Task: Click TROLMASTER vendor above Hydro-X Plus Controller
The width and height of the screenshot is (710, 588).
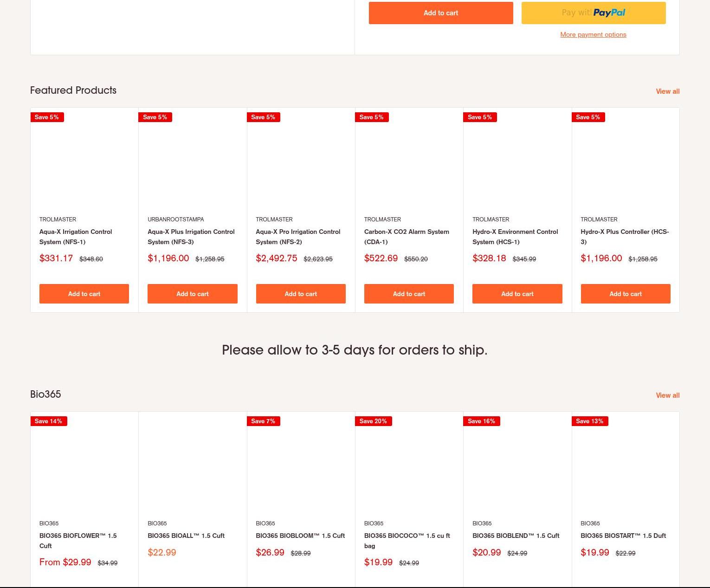Action: click(x=599, y=220)
